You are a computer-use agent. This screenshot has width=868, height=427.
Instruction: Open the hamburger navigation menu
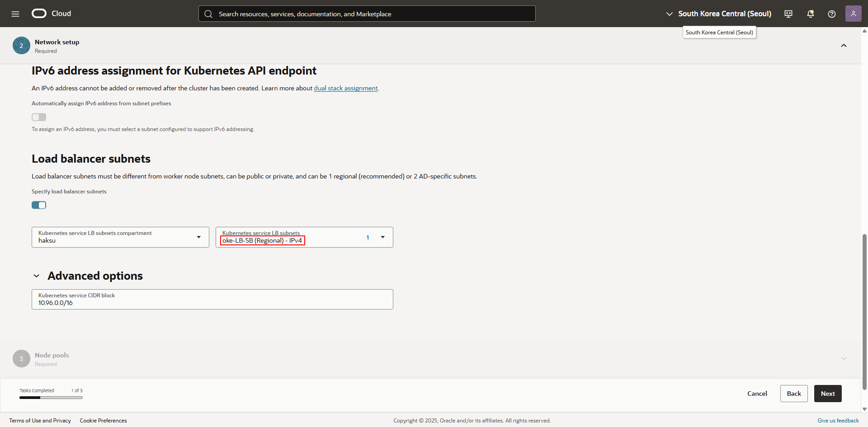(x=15, y=14)
